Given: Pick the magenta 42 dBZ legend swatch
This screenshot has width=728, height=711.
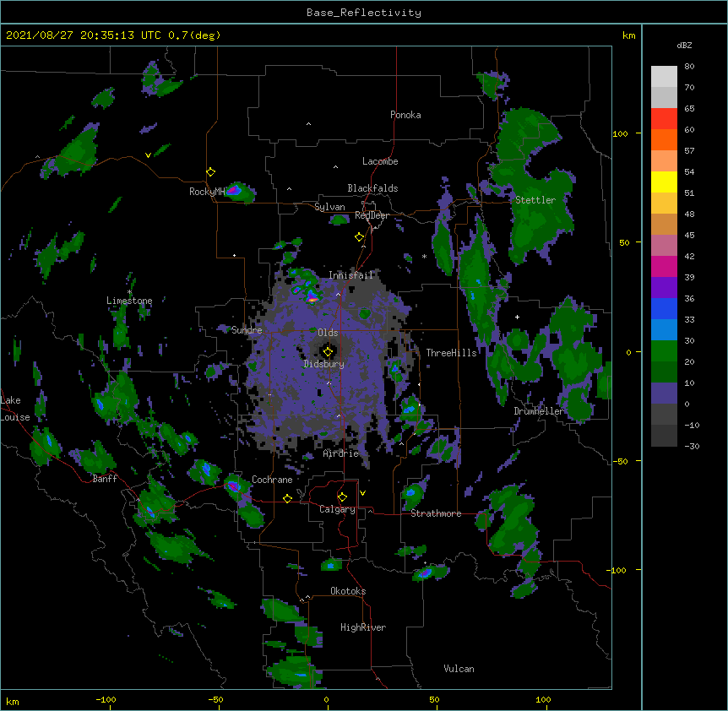Looking at the screenshot, I should click(x=664, y=266).
